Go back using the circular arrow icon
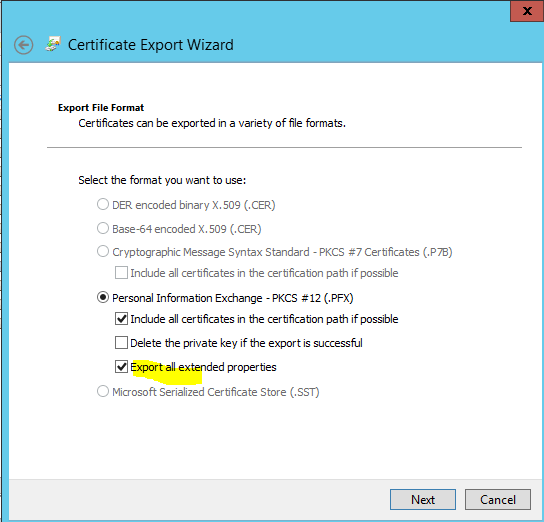This screenshot has width=544, height=522. click(24, 45)
